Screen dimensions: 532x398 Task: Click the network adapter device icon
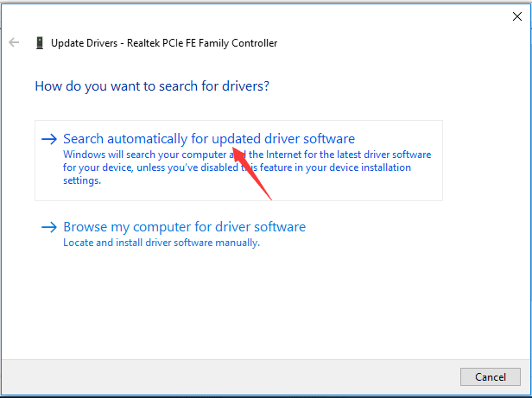click(40, 43)
